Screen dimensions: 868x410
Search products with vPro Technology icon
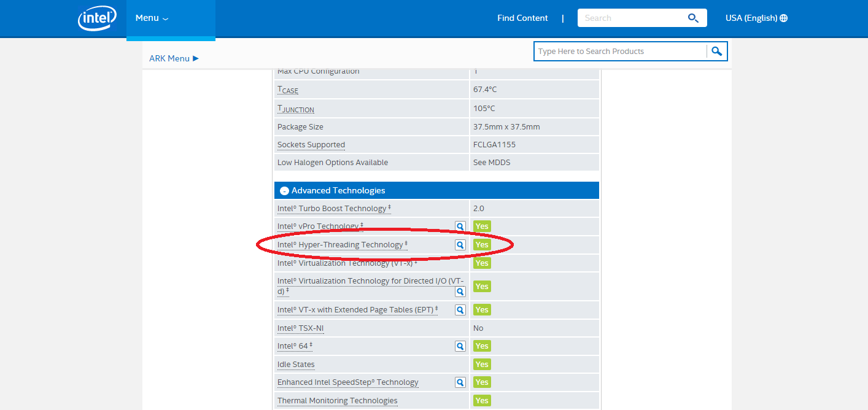[460, 226]
